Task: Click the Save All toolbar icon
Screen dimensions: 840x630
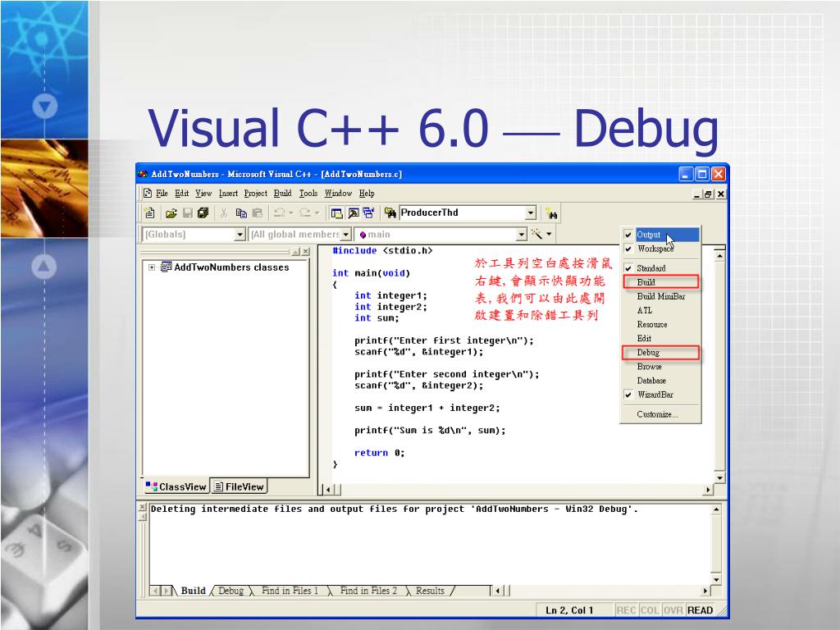Action: tap(203, 213)
